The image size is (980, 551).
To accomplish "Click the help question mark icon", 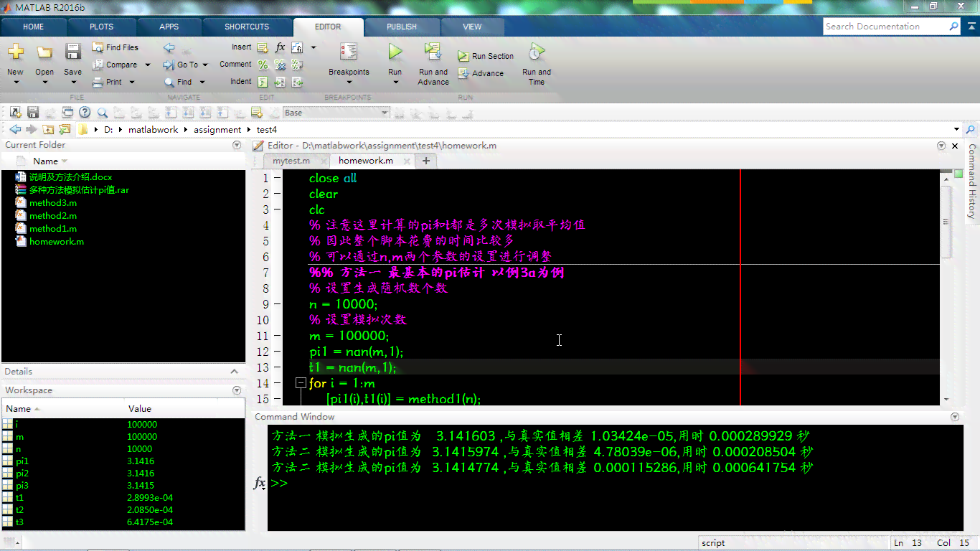I will 85,112.
